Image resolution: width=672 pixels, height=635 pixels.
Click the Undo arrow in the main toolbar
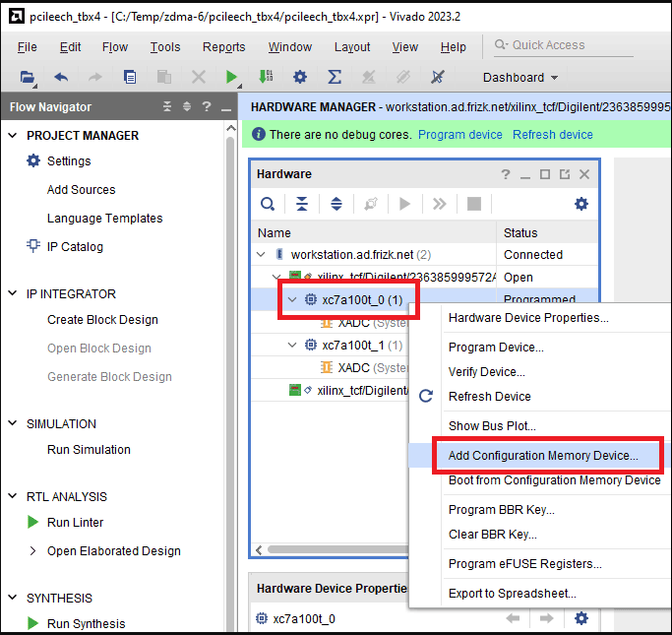coord(61,78)
